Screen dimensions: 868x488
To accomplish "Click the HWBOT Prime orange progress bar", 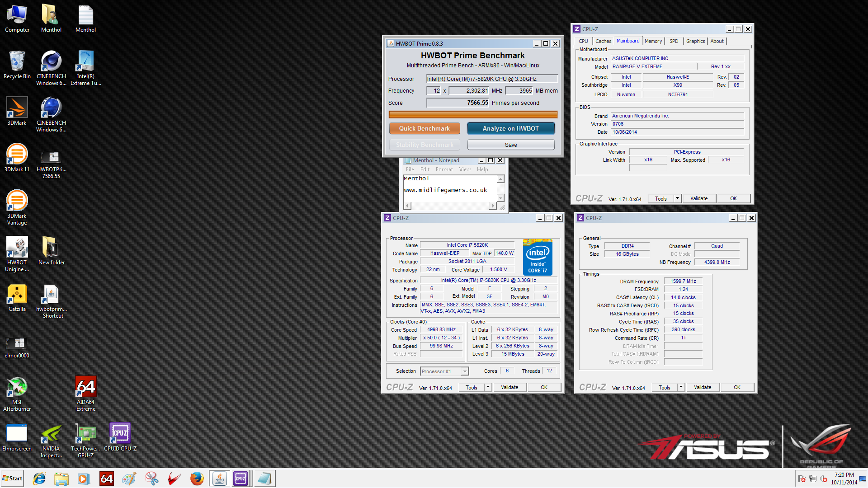I will (473, 115).
